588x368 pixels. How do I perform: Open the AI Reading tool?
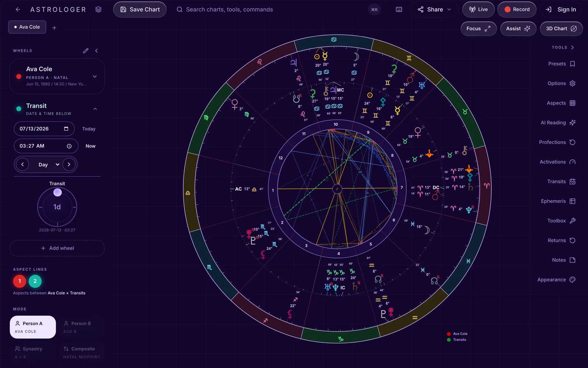pos(558,123)
